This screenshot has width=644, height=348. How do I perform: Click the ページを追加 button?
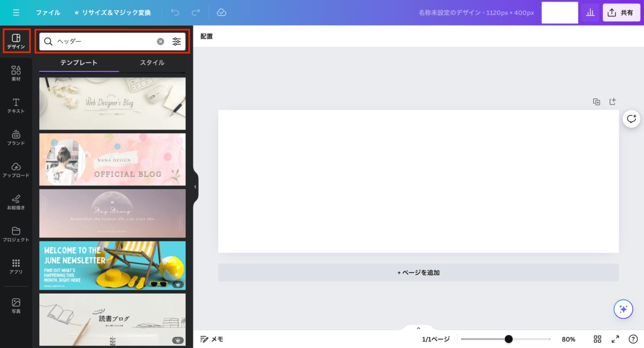pos(418,273)
